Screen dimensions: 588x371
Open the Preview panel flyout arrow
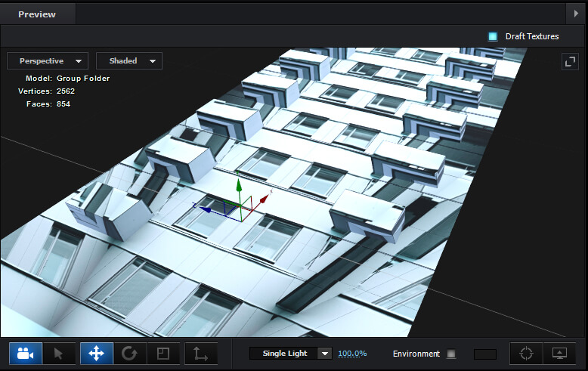pos(576,14)
